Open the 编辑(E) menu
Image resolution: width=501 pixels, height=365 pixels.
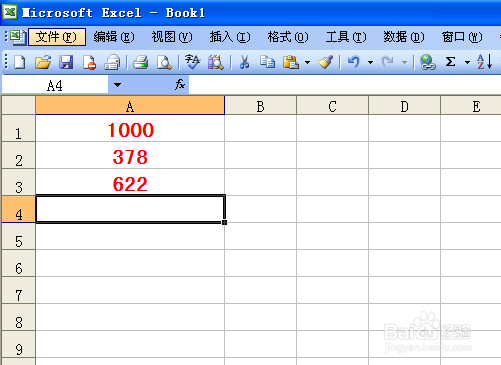114,37
